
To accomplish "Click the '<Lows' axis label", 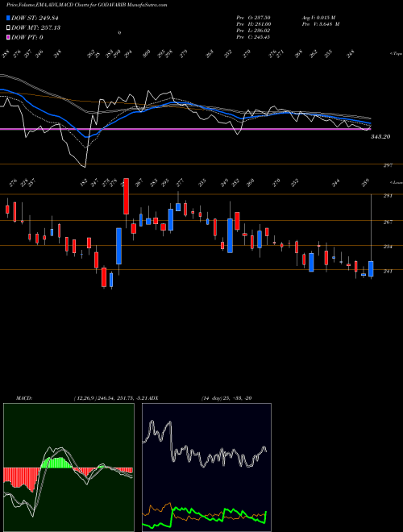I will click(396, 182).
